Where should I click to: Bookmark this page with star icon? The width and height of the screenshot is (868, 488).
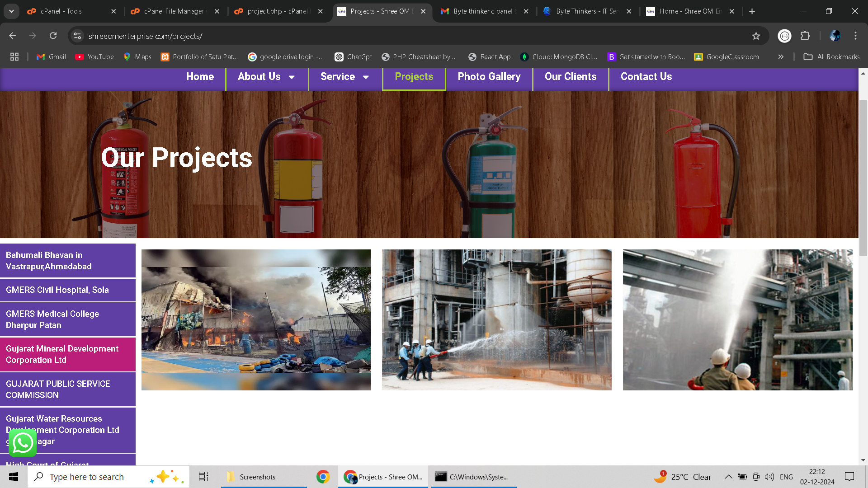click(x=756, y=36)
